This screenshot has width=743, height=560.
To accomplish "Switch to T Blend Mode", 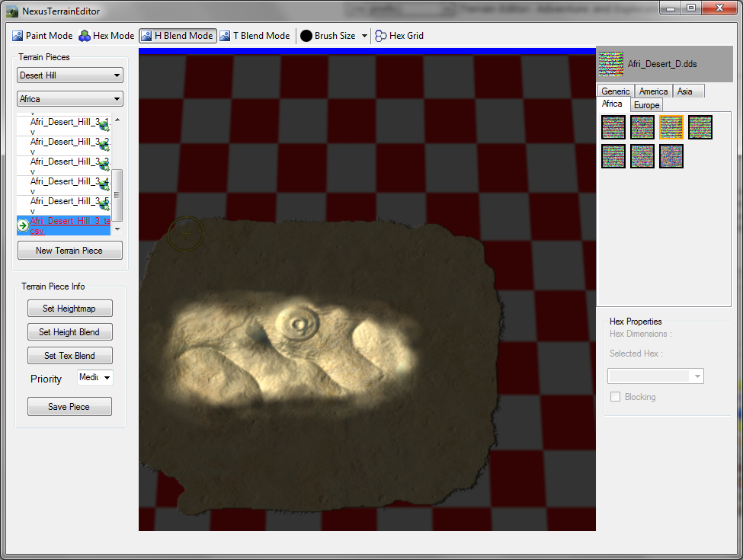I will tap(255, 36).
